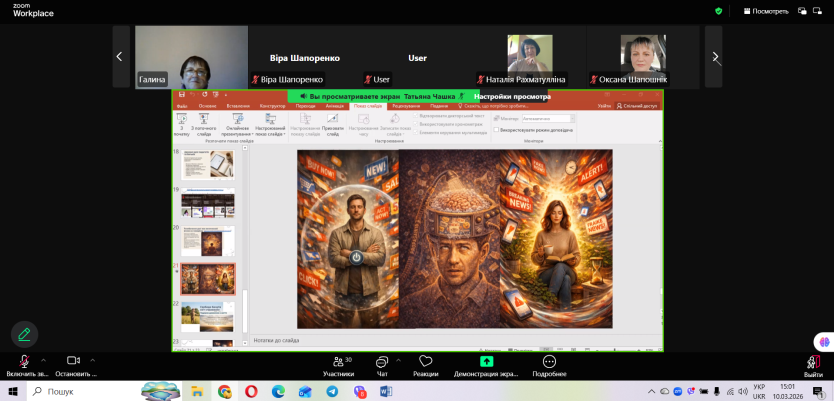The width and height of the screenshot is (834, 401).
Task: Stop video with the camera icon
Action: pyautogui.click(x=73, y=361)
